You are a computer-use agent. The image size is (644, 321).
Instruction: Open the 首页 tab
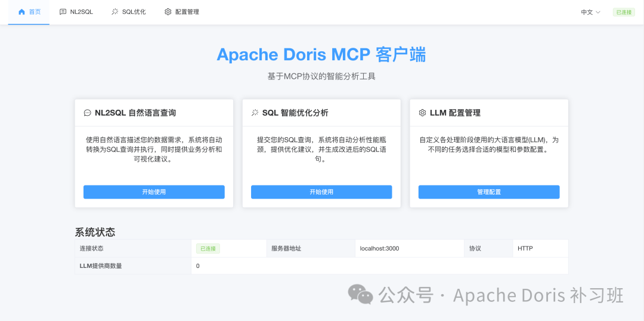[29, 12]
